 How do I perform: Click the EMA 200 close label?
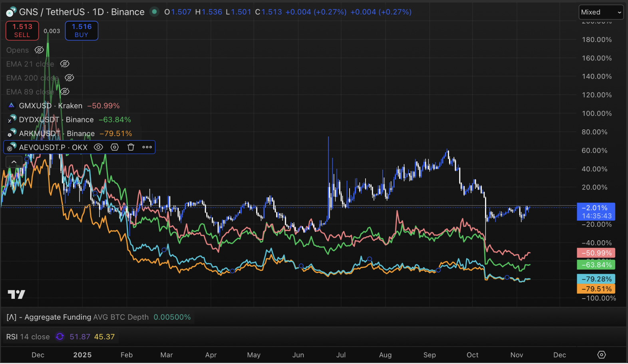(32, 78)
